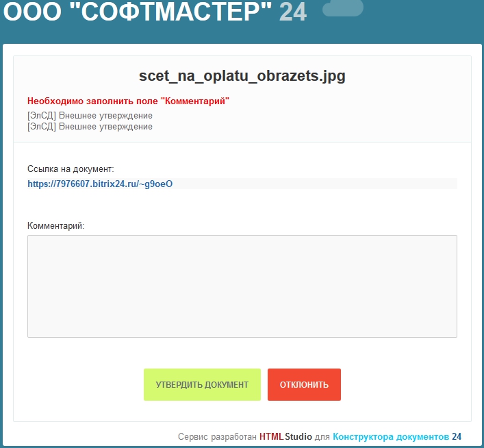Click the "24" after Конструктора документов
This screenshot has width=484, height=448.
coord(457,436)
